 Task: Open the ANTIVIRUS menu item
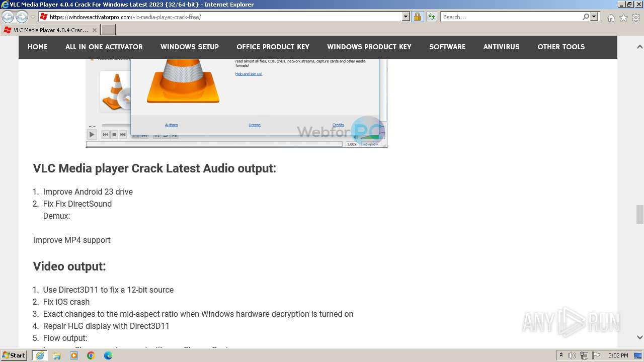[x=502, y=47]
